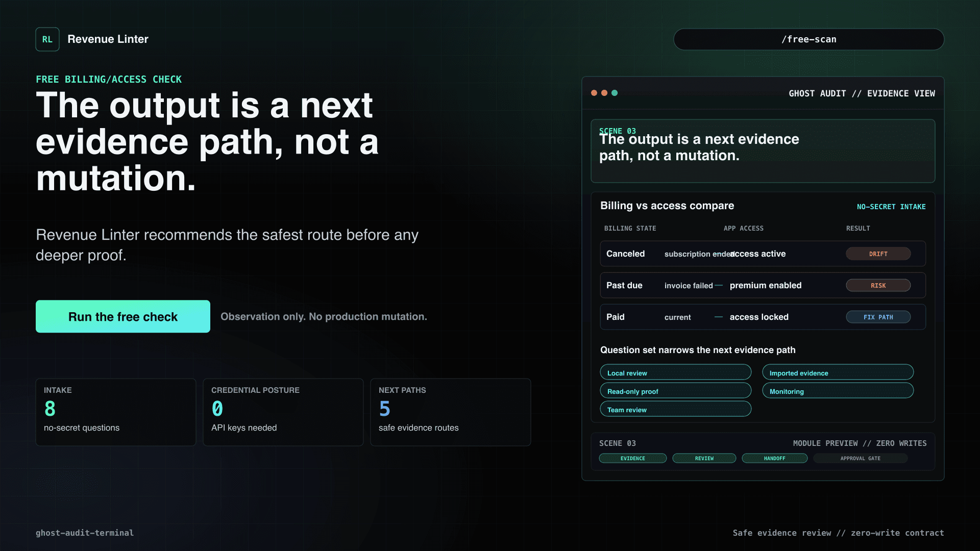Image resolution: width=980 pixels, height=551 pixels.
Task: Select the RISK result badge
Action: [x=878, y=285]
